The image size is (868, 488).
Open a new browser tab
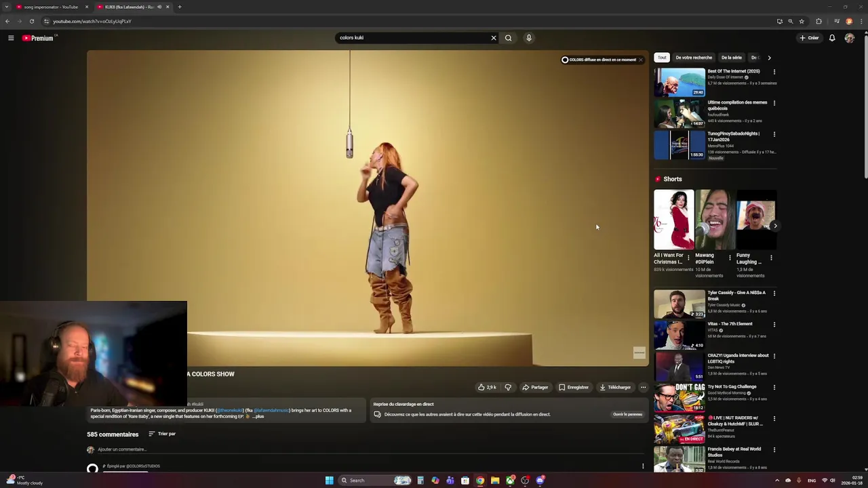[x=180, y=7]
